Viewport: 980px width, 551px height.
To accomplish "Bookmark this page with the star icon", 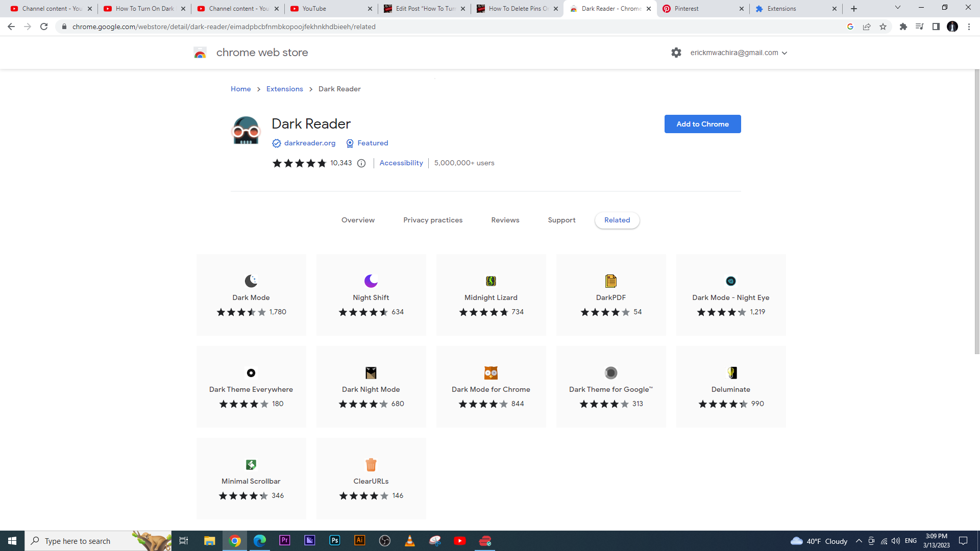I will [883, 27].
